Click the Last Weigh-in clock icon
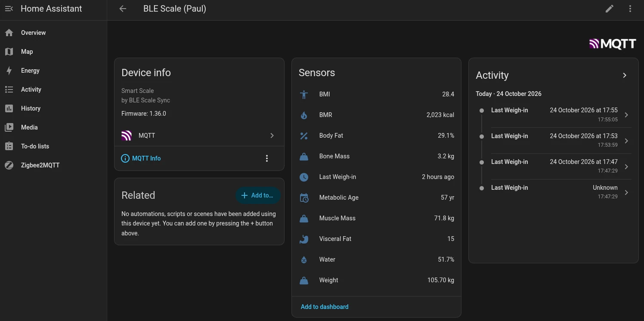The height and width of the screenshot is (321, 644). [304, 177]
